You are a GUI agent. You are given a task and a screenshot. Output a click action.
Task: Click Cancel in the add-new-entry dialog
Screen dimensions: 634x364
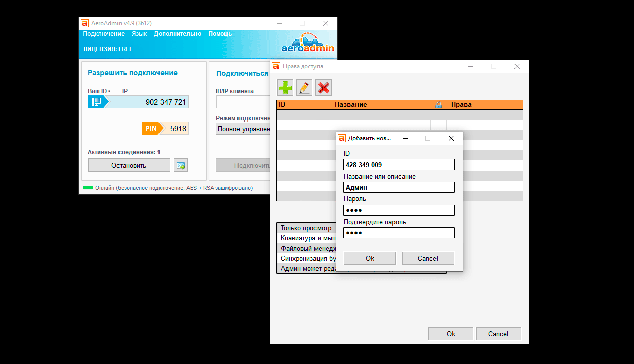(x=428, y=258)
